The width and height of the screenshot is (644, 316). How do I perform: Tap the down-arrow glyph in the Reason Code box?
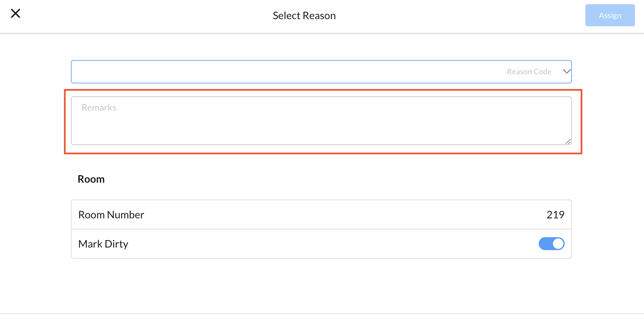pos(566,71)
